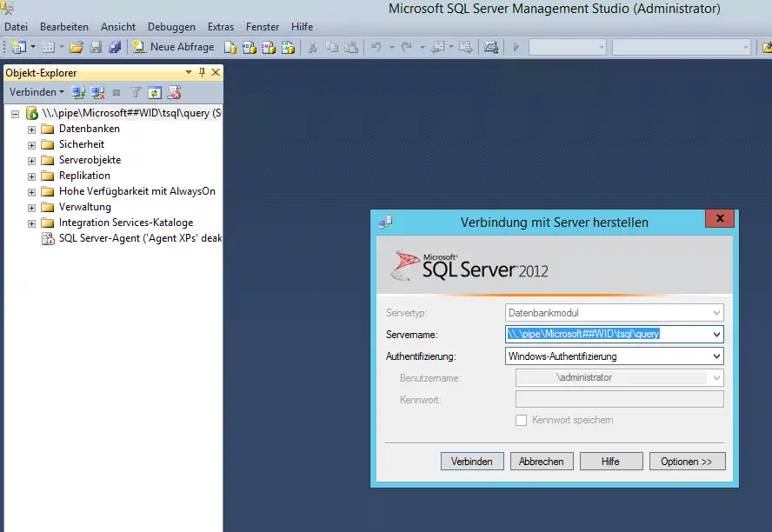Click the Save disk icon
The height and width of the screenshot is (532, 772).
click(x=96, y=47)
